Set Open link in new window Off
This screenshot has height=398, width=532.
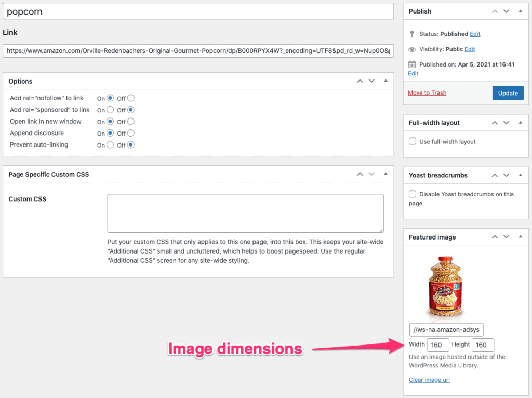click(130, 122)
